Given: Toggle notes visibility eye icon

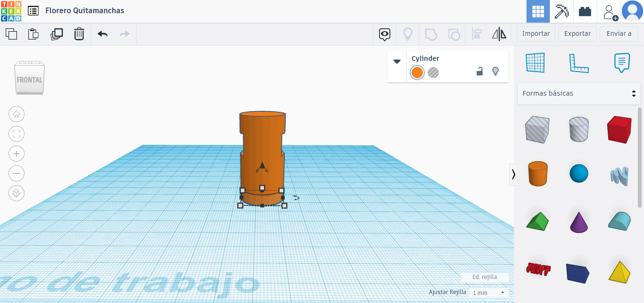Looking at the screenshot, I should click(385, 34).
